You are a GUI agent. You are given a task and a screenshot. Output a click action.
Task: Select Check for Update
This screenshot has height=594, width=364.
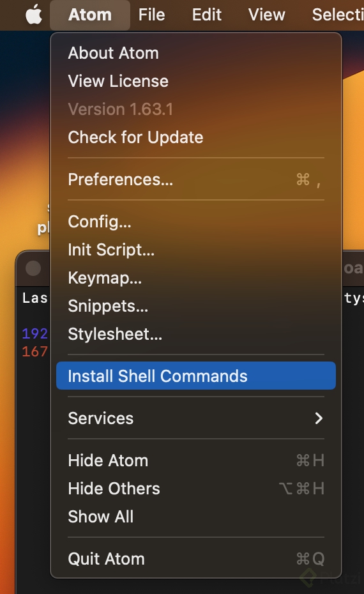click(196, 137)
